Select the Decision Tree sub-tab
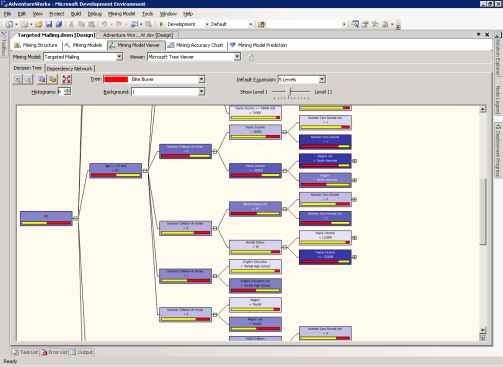 (x=27, y=68)
